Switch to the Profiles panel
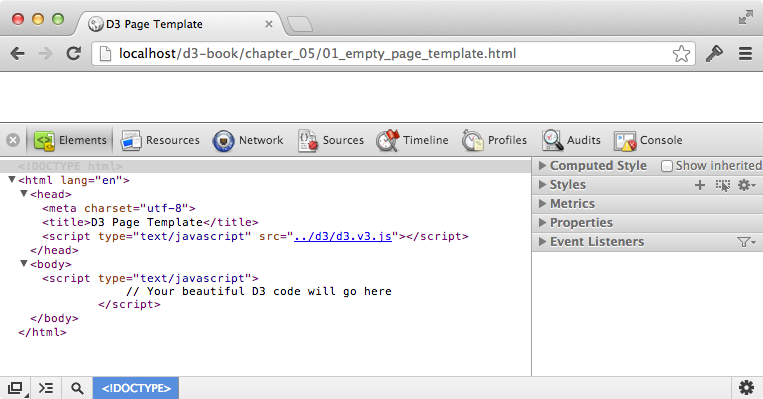763x399 pixels. click(x=494, y=140)
